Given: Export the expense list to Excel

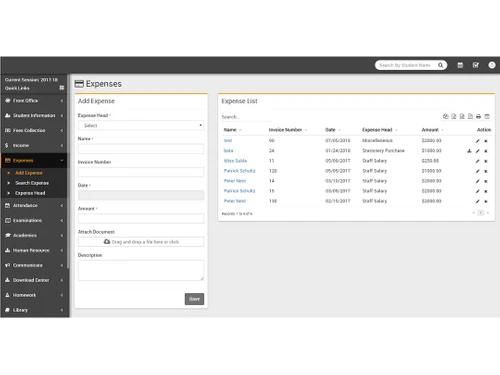Looking at the screenshot, I should 454,116.
